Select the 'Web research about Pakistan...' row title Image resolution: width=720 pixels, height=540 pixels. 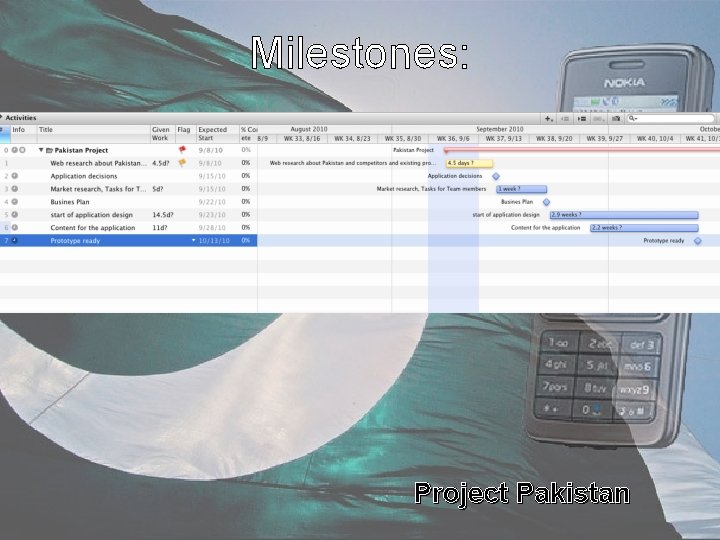[99, 163]
